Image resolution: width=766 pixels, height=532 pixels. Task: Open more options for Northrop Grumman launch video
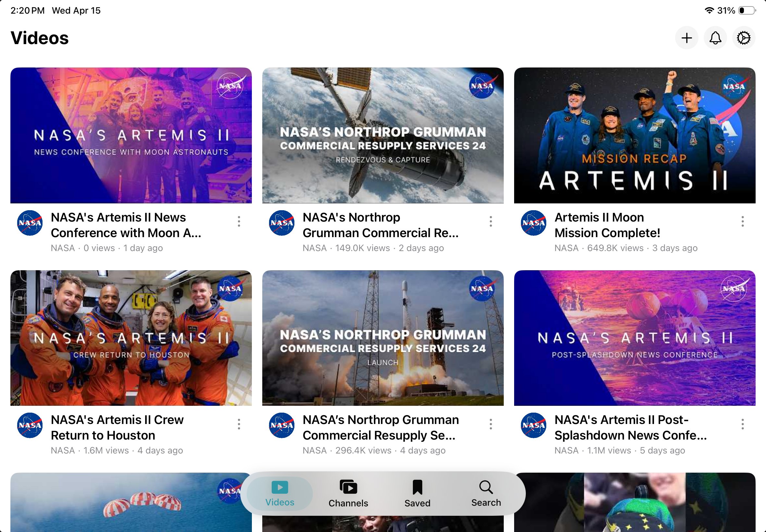[490, 424]
